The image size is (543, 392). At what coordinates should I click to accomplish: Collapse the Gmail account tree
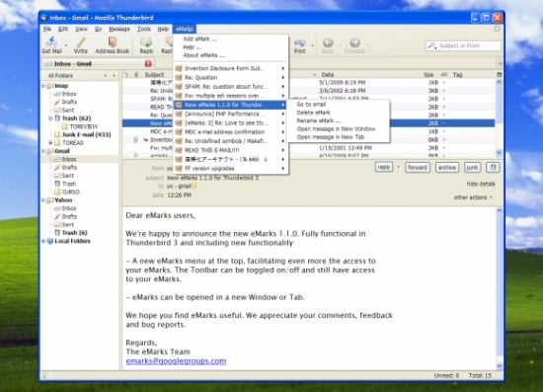pyautogui.click(x=43, y=151)
